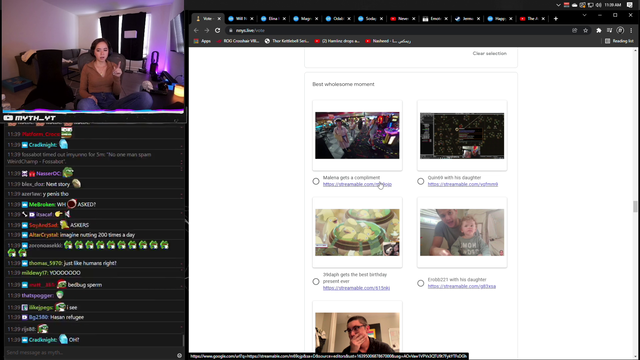Click Clear selection
The width and height of the screenshot is (640, 360).
coord(489,53)
